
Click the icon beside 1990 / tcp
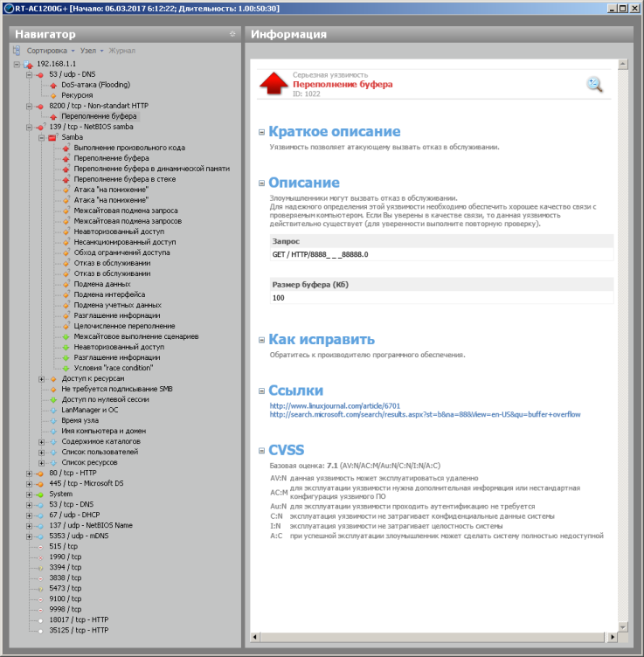tap(40, 557)
